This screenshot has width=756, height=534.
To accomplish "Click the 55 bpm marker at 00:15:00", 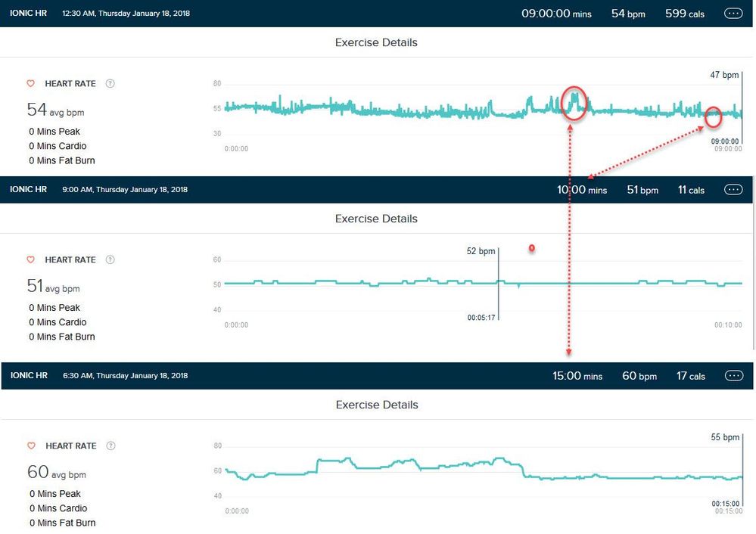I will (x=724, y=437).
